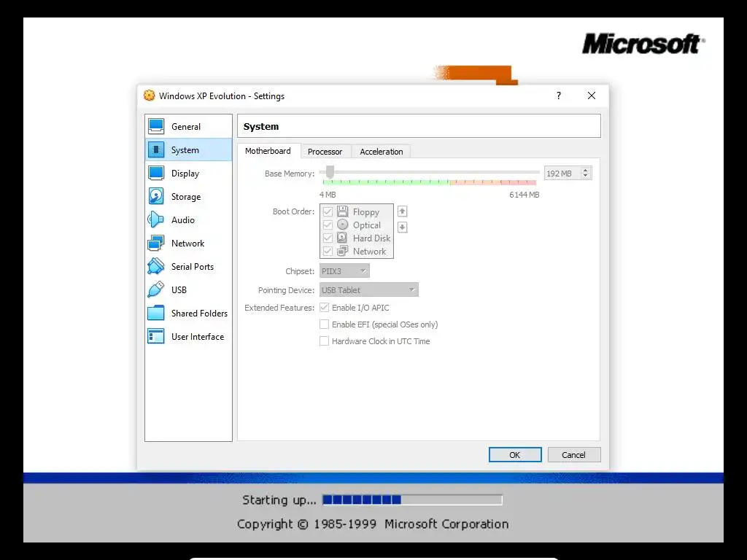Switch to the Motherboard tab

click(268, 151)
